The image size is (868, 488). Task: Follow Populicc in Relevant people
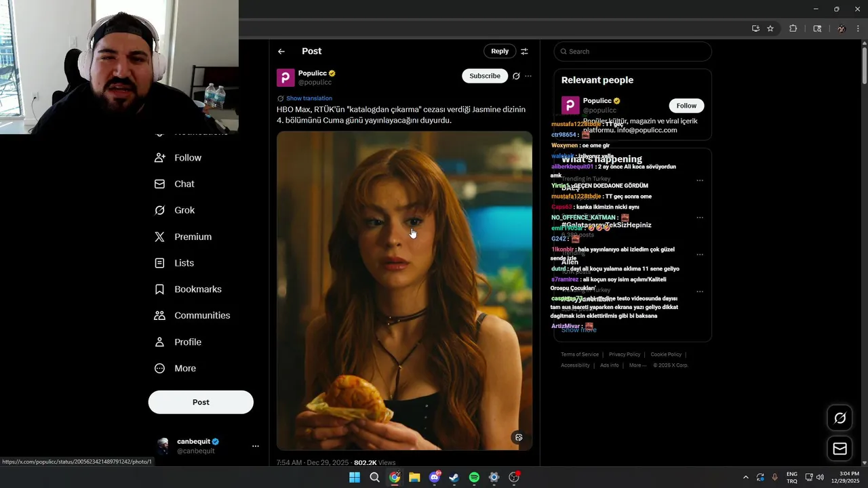[x=686, y=106]
